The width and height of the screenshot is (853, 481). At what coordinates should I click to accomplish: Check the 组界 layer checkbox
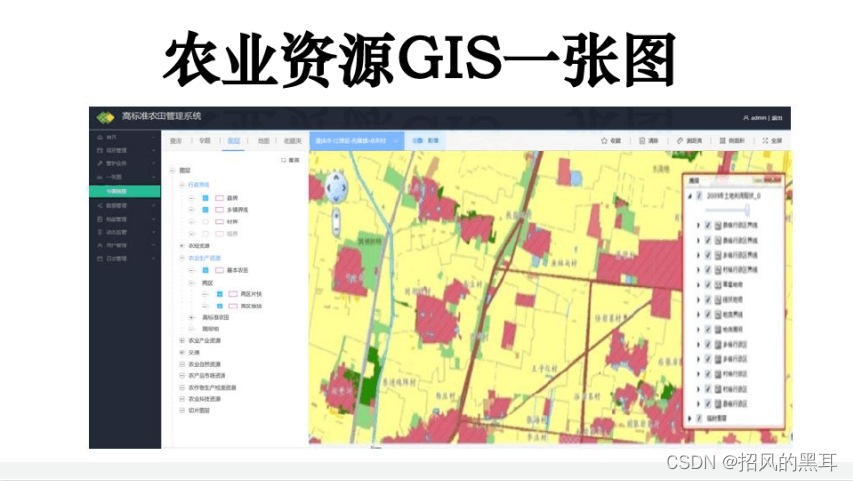[x=206, y=234]
